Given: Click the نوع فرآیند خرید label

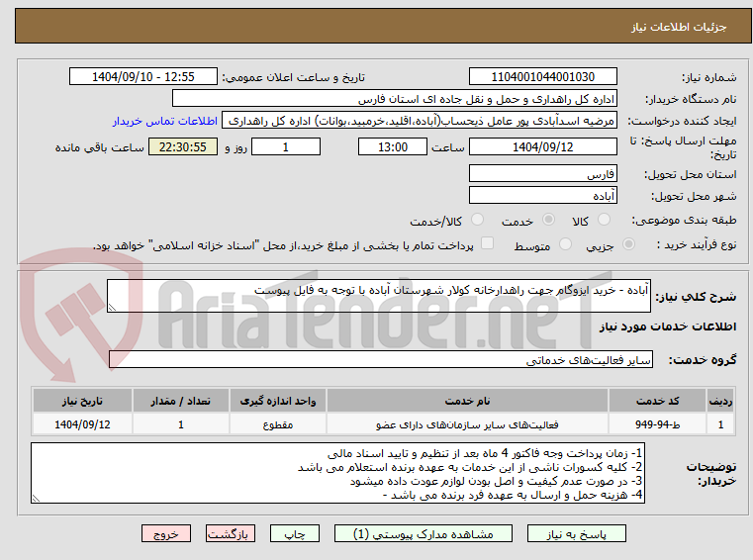Looking at the screenshot, I should (x=697, y=245).
